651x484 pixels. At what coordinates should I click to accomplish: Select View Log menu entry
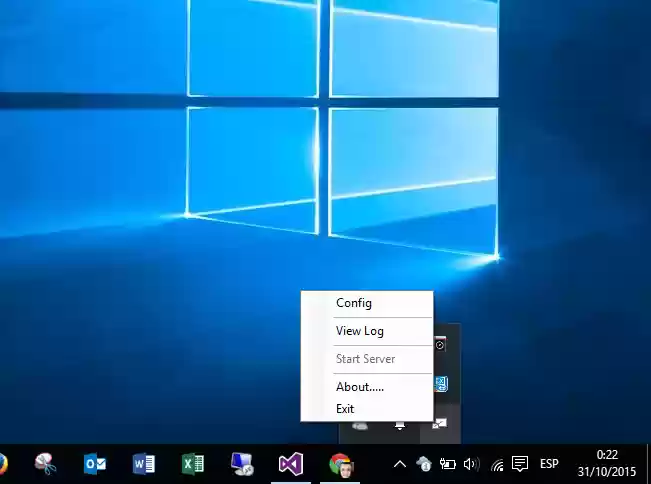pyautogui.click(x=359, y=331)
